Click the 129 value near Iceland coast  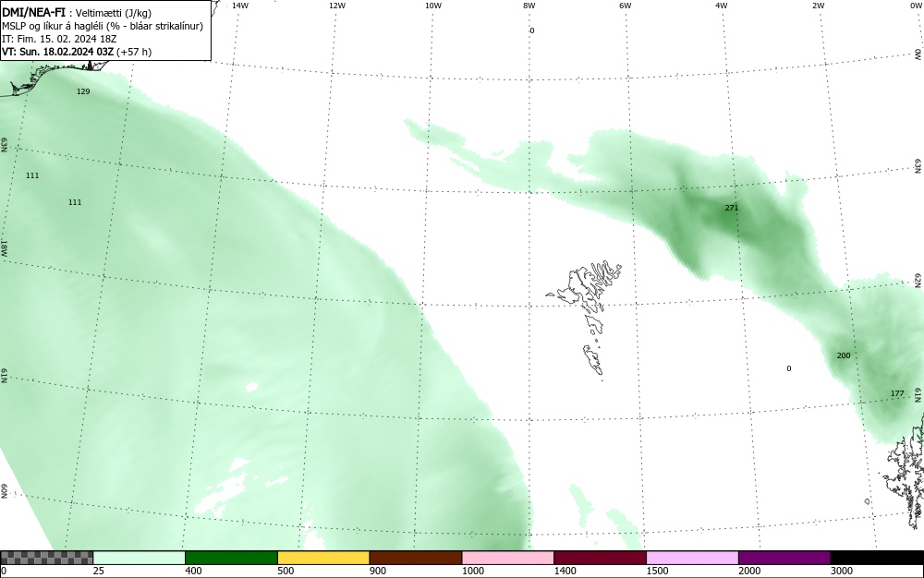coord(83,91)
